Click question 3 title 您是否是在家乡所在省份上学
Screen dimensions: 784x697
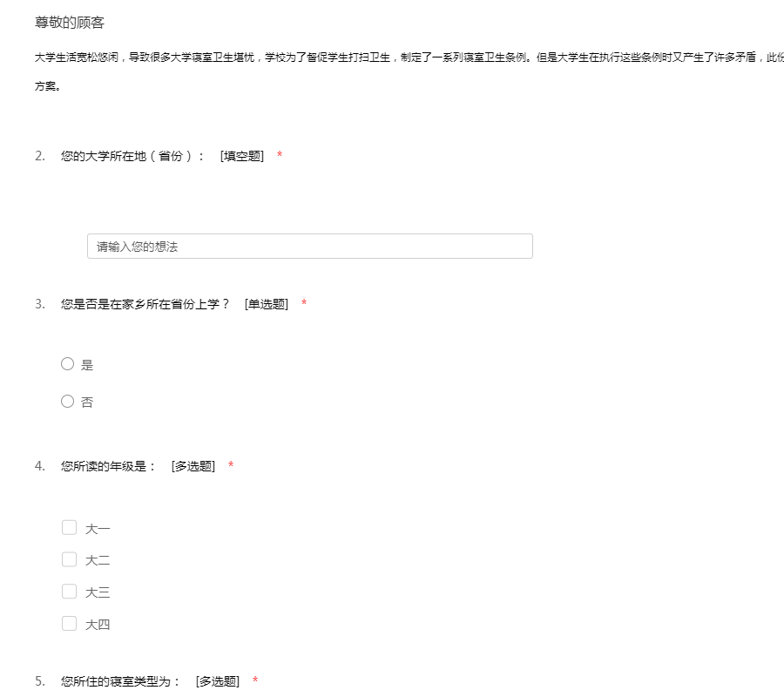coord(145,304)
